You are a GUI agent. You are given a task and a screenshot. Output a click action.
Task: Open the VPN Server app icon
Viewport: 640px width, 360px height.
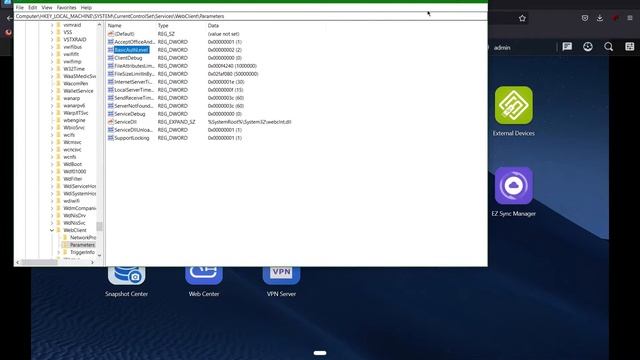click(281, 276)
